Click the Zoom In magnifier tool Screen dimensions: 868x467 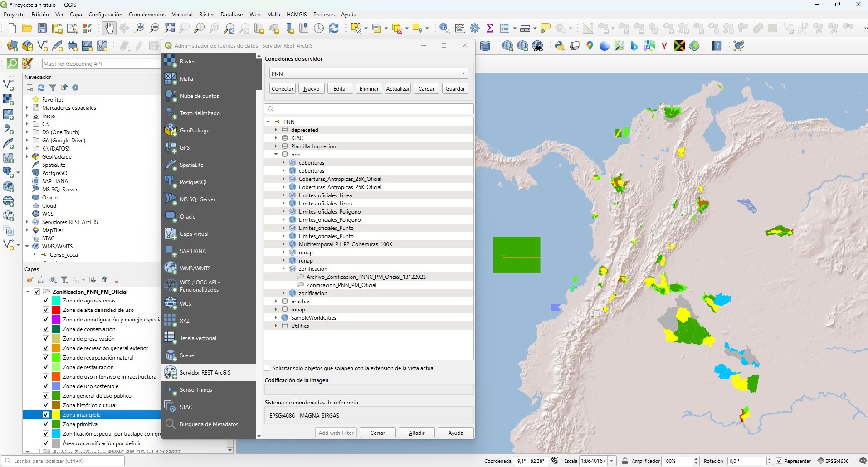139,28
